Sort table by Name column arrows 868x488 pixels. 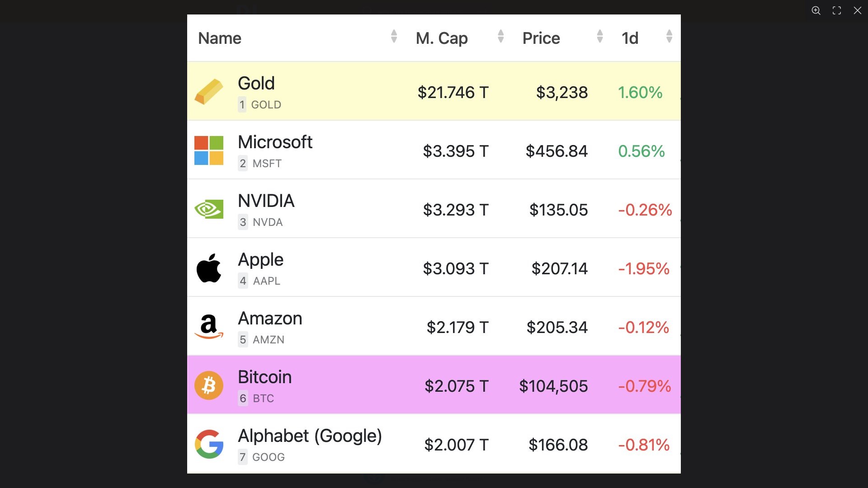point(394,36)
